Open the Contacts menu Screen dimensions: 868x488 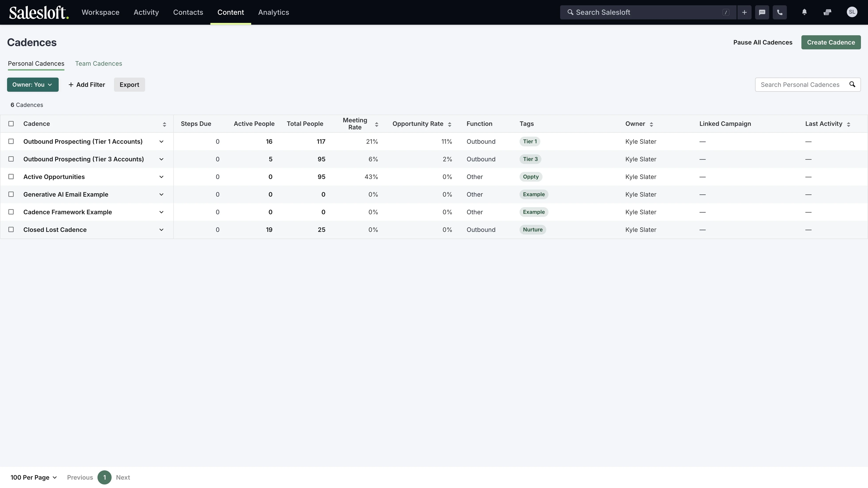(x=188, y=13)
